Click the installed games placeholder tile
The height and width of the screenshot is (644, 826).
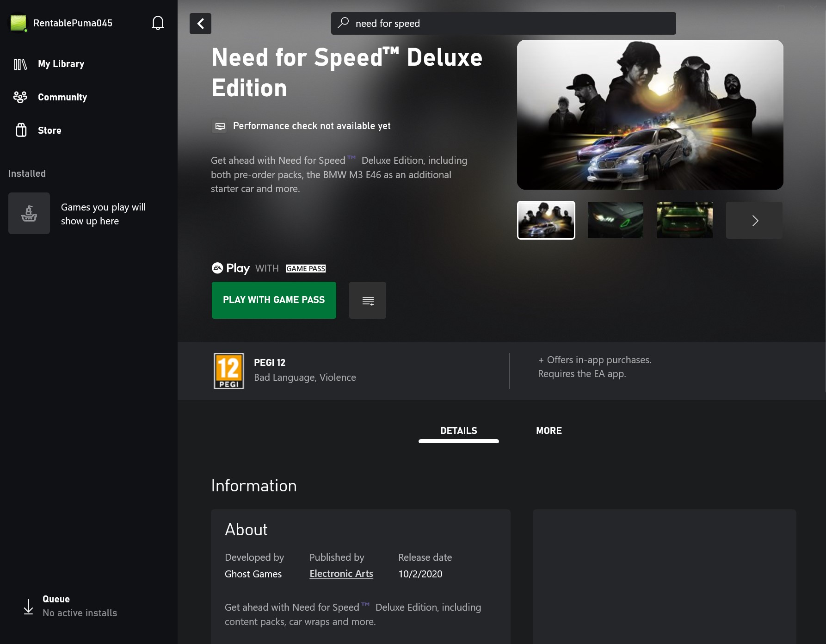pos(29,213)
